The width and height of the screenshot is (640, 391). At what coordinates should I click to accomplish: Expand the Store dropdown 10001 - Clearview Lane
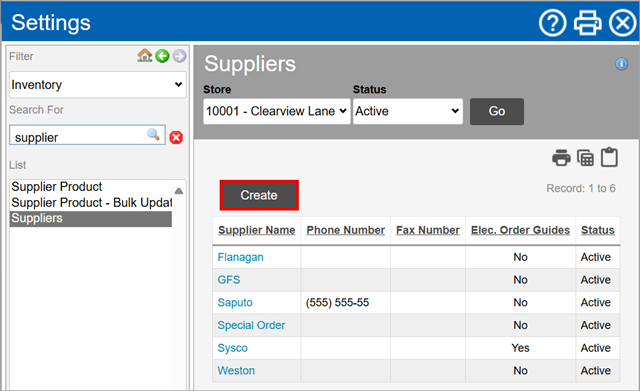coord(277,111)
